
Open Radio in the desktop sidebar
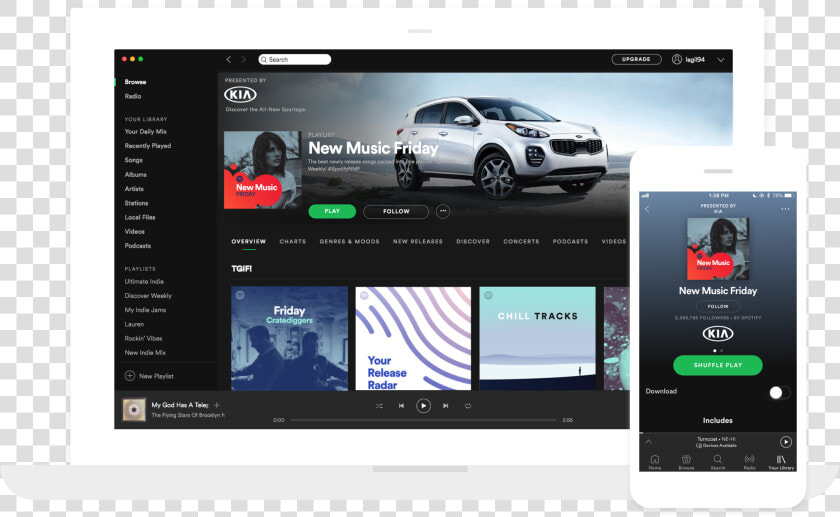pos(133,96)
